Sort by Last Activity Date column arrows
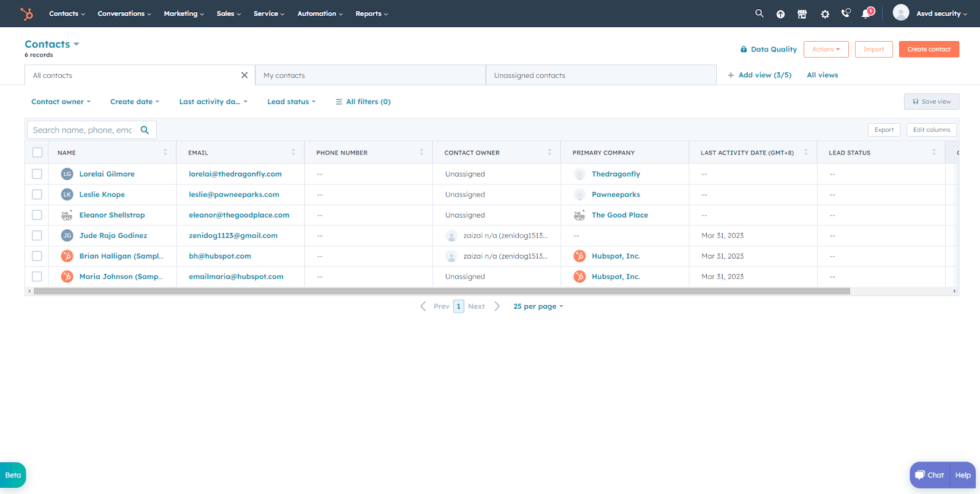 point(806,152)
